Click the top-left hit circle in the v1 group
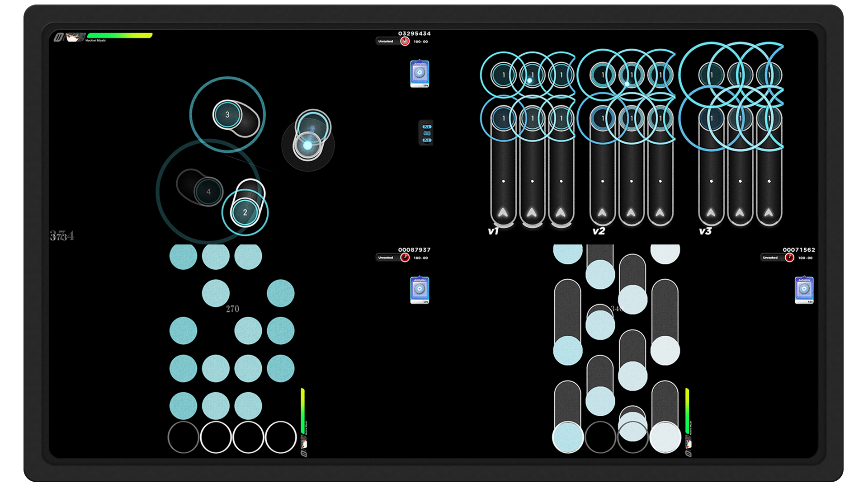Screen dimensions: 868x488 [x=503, y=75]
